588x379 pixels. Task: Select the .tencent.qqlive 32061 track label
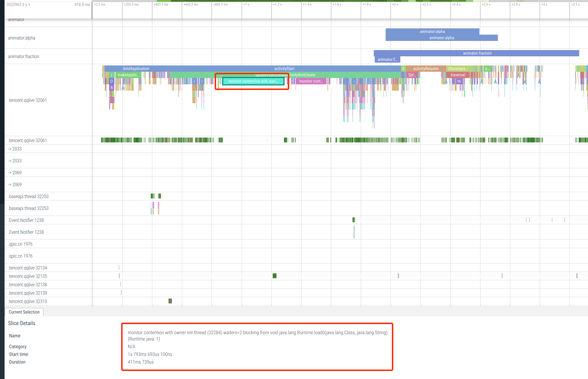coord(27,100)
